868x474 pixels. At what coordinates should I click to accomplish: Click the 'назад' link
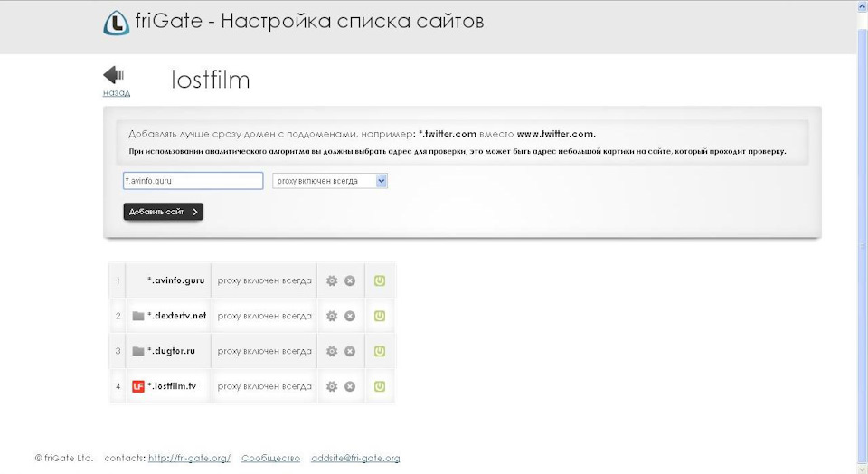coord(117,92)
